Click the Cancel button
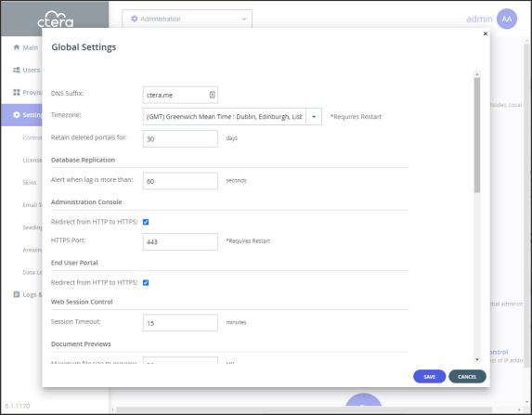This screenshot has height=415, width=532. pos(467,376)
